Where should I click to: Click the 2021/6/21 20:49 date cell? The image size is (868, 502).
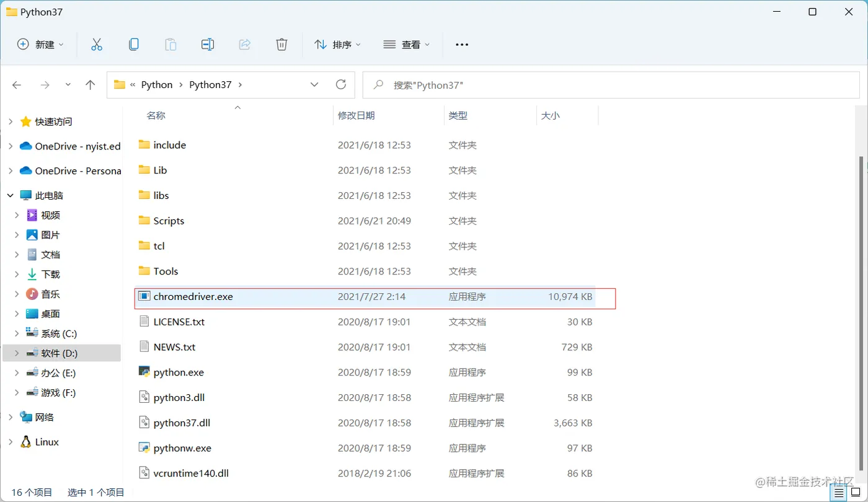pyautogui.click(x=374, y=221)
